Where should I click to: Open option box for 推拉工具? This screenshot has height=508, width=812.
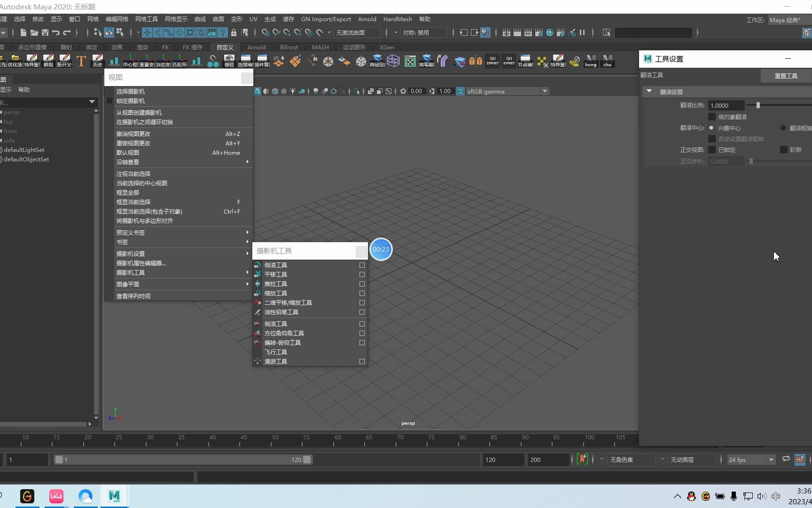[362, 284]
